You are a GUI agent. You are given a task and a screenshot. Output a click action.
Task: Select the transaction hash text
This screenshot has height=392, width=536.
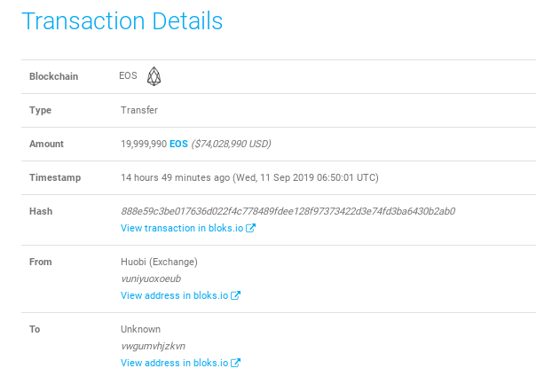(x=288, y=211)
